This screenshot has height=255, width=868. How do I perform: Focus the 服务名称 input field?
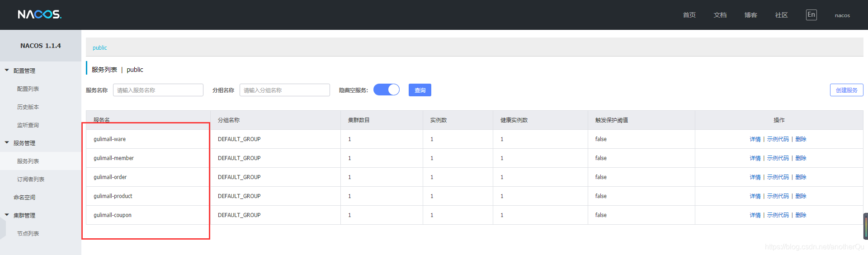click(x=158, y=90)
